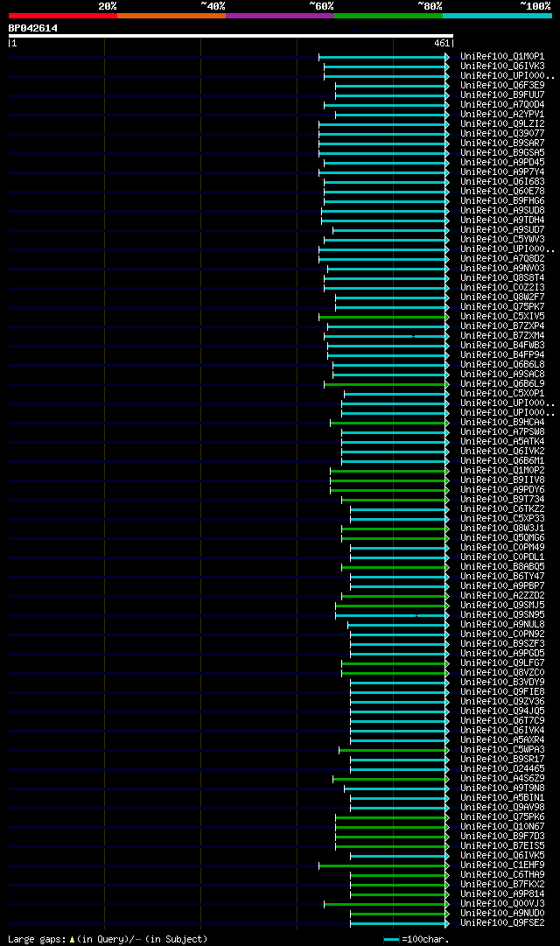Select the UniRef100_A7Q8D2 label
The width and height of the screenshot is (560, 946).
click(x=502, y=259)
